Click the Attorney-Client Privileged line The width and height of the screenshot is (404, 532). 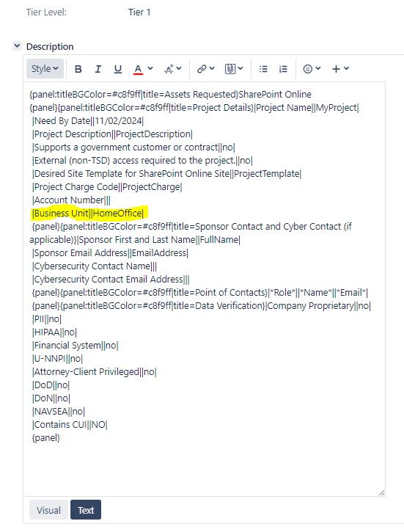point(95,372)
